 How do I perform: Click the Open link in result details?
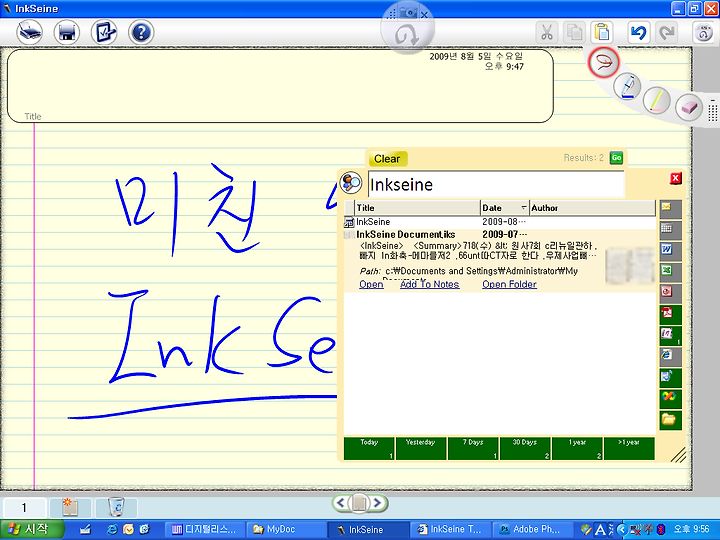371,284
